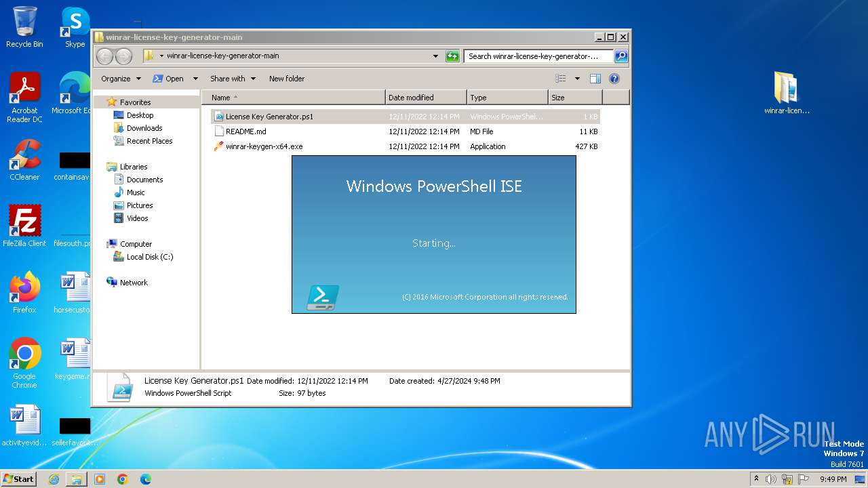This screenshot has width=868, height=488.
Task: Select winrar-keygen-x64.exe file
Action: 405,146
